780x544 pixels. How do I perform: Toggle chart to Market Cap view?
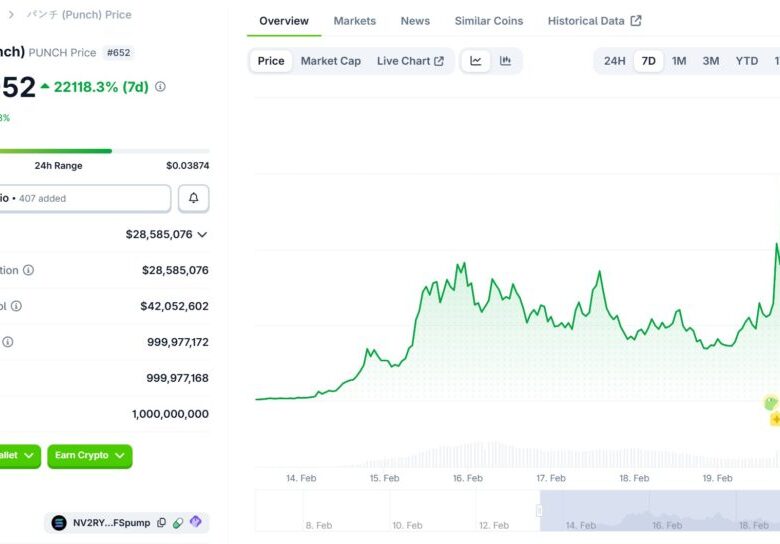click(330, 61)
